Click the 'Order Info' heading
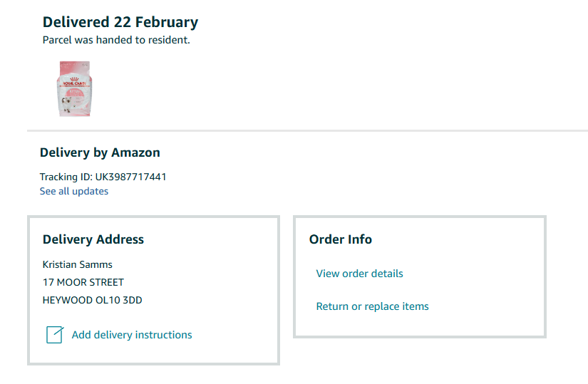Screen dimensions: 588x384 [341, 239]
